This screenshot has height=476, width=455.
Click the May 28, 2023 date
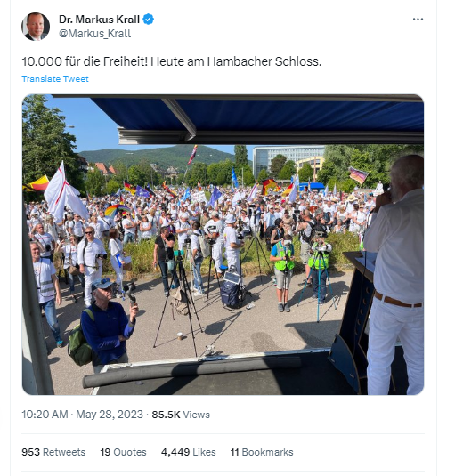[110, 415]
